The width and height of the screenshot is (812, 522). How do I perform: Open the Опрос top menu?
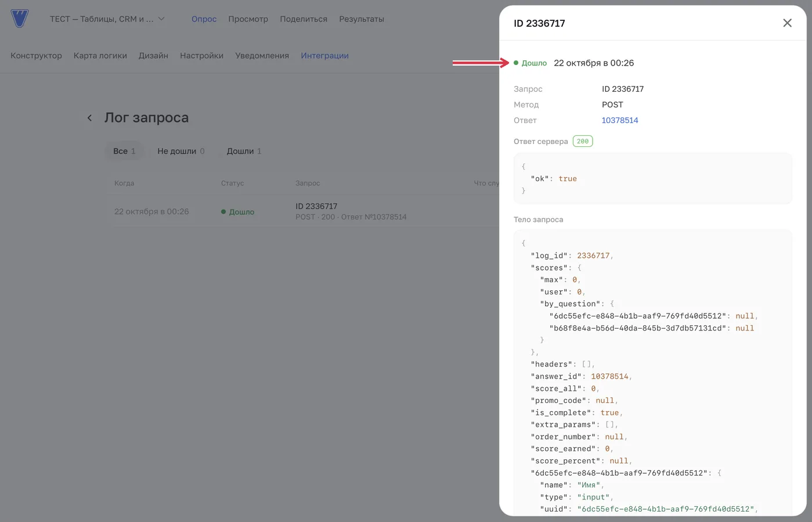(x=204, y=19)
